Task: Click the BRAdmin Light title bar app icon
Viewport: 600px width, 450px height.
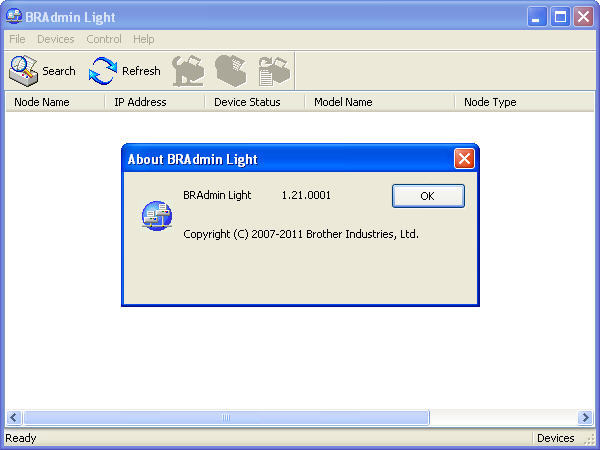Action: coord(14,16)
